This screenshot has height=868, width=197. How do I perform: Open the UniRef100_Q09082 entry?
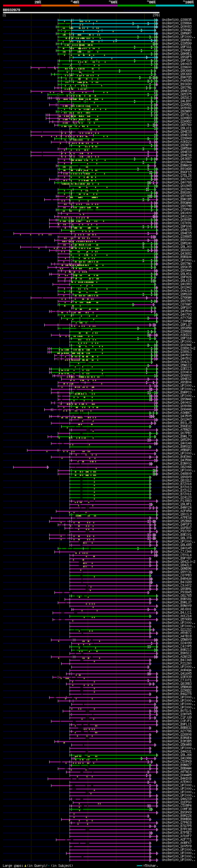click(x=177, y=108)
